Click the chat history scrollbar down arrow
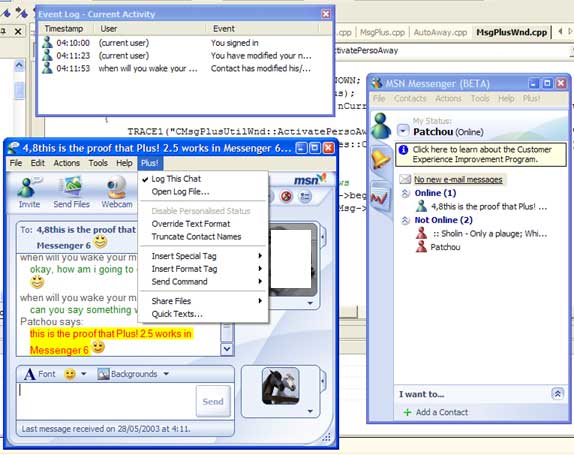Screen dimensions: 574x455 point(227,349)
